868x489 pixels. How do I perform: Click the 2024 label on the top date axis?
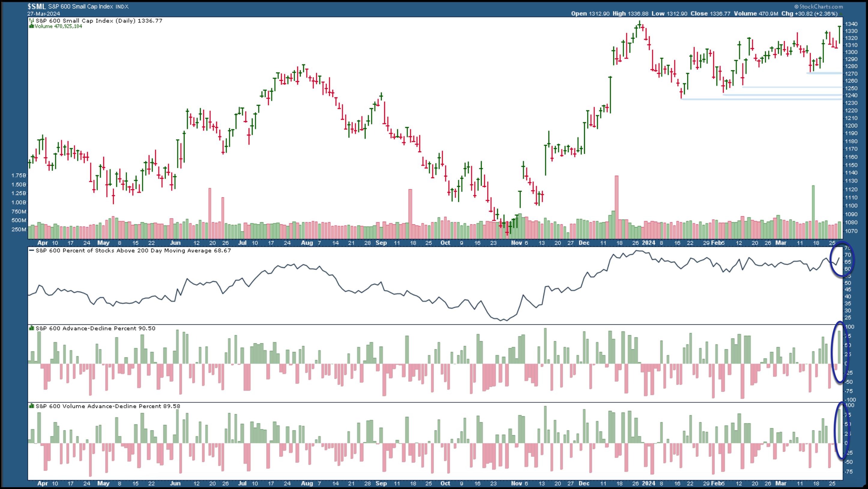tap(649, 243)
